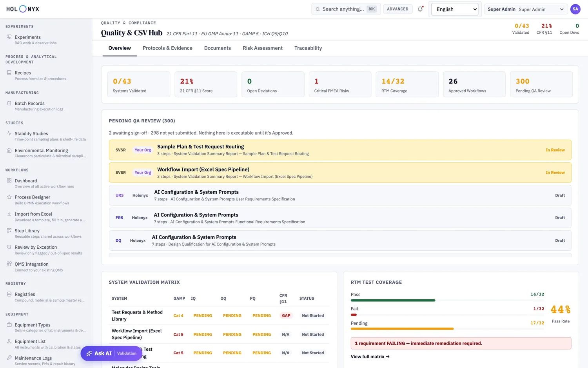This screenshot has height=368, width=588.
Task: Click the Workflow Import (Excel Spec Pipeline) matrix row
Action: point(219,334)
